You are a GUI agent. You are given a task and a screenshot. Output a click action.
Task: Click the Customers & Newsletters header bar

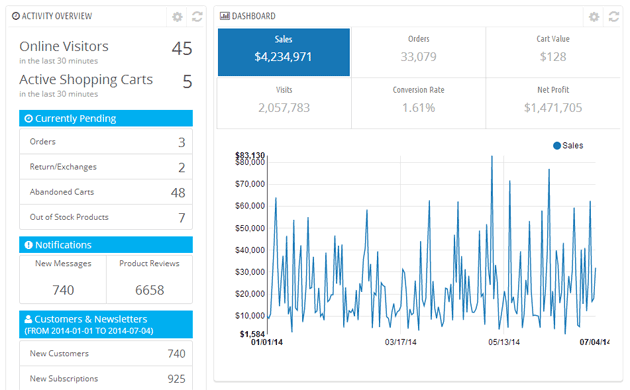[106, 325]
